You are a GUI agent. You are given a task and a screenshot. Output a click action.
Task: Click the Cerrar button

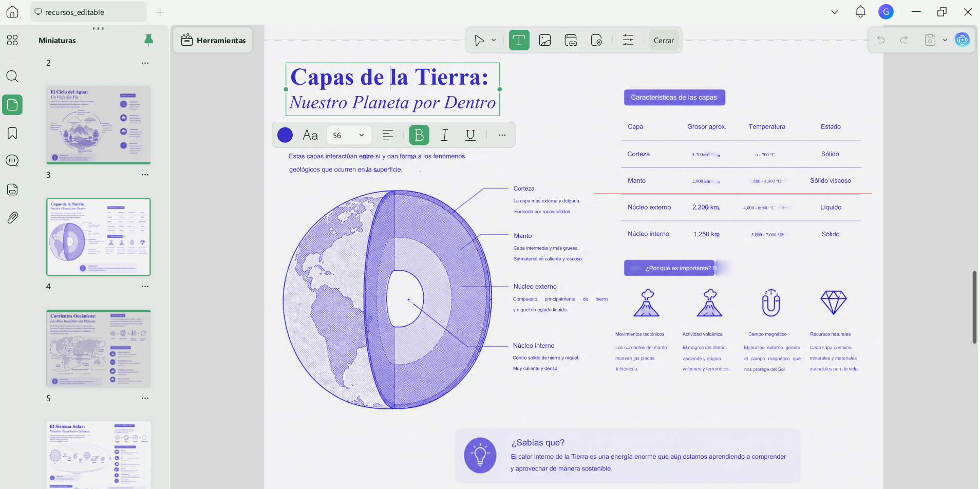click(664, 41)
